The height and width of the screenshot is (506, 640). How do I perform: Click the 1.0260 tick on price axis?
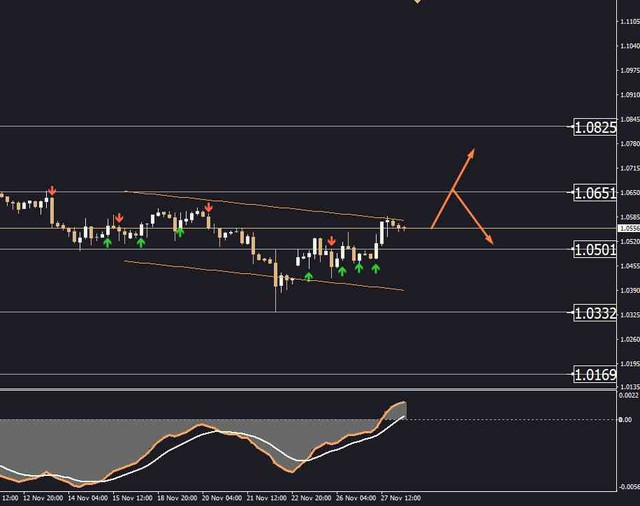[x=630, y=340]
